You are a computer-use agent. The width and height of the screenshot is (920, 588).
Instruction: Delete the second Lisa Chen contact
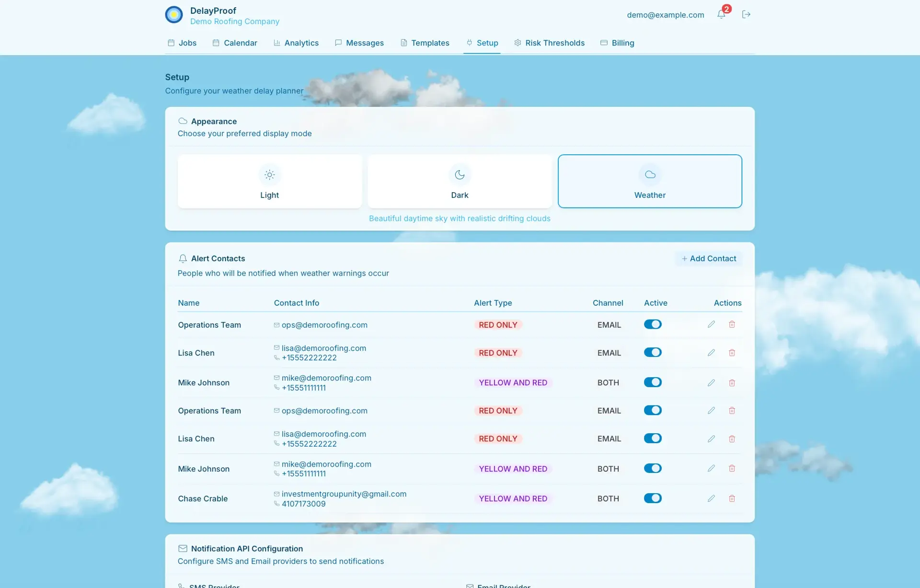coord(732,438)
